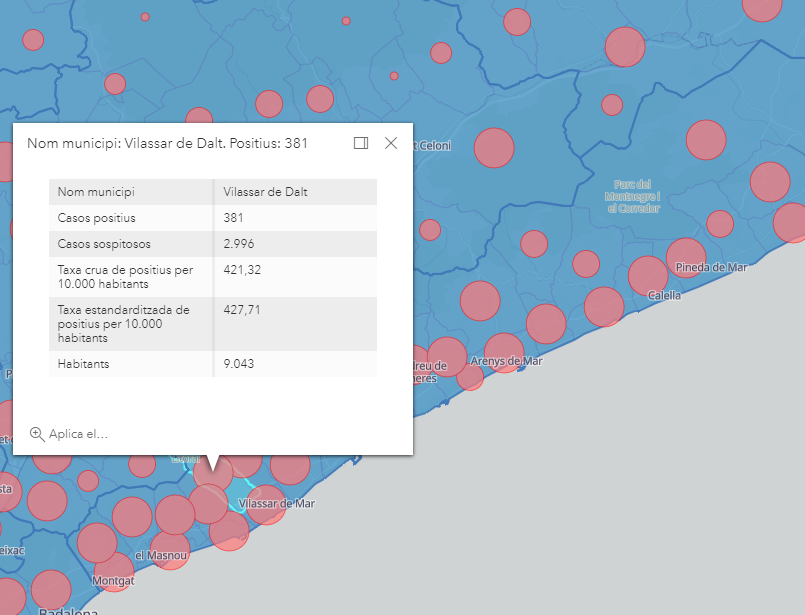Click the el Masnou map label

coord(161,555)
